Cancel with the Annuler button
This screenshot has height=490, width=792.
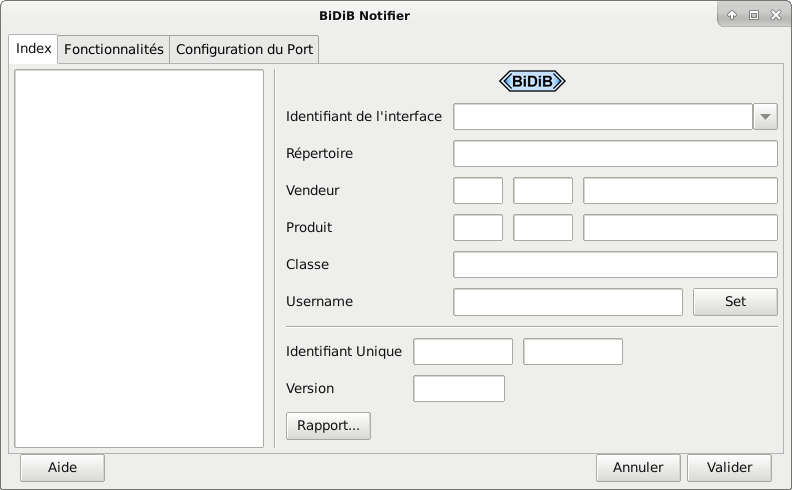pyautogui.click(x=638, y=467)
